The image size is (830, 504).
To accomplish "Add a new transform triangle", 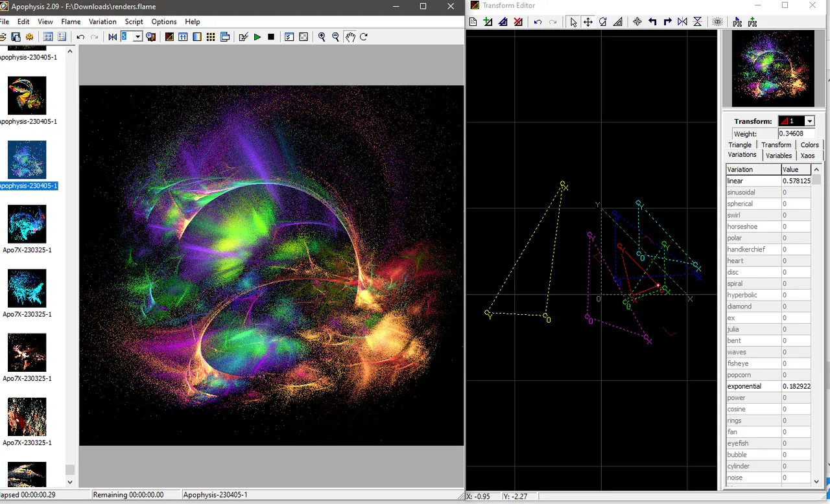I will click(x=488, y=22).
